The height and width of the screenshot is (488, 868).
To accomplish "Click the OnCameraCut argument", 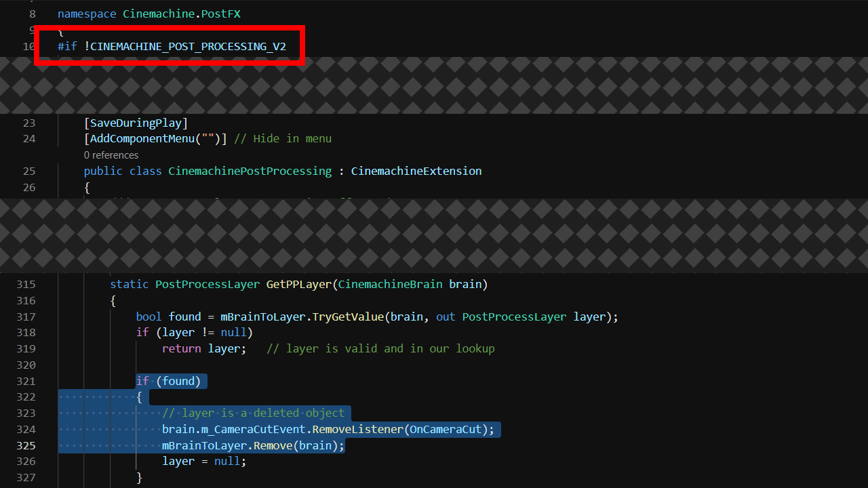I will pyautogui.click(x=446, y=429).
